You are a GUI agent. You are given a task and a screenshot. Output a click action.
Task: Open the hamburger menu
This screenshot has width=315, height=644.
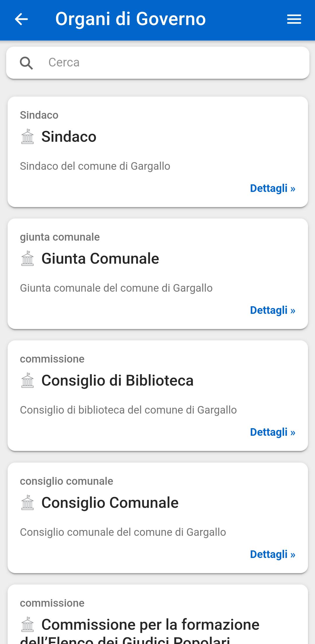tap(294, 20)
